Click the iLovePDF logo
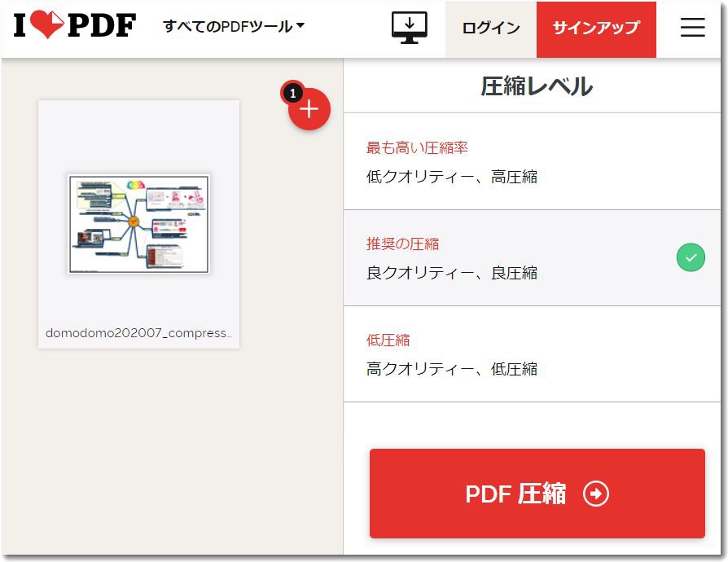 [75, 25]
